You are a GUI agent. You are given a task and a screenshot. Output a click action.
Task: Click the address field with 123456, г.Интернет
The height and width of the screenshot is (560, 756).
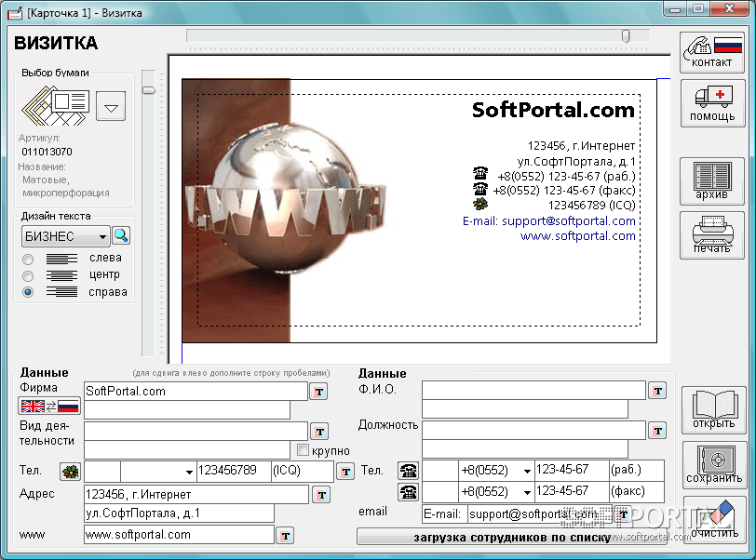pyautogui.click(x=196, y=495)
